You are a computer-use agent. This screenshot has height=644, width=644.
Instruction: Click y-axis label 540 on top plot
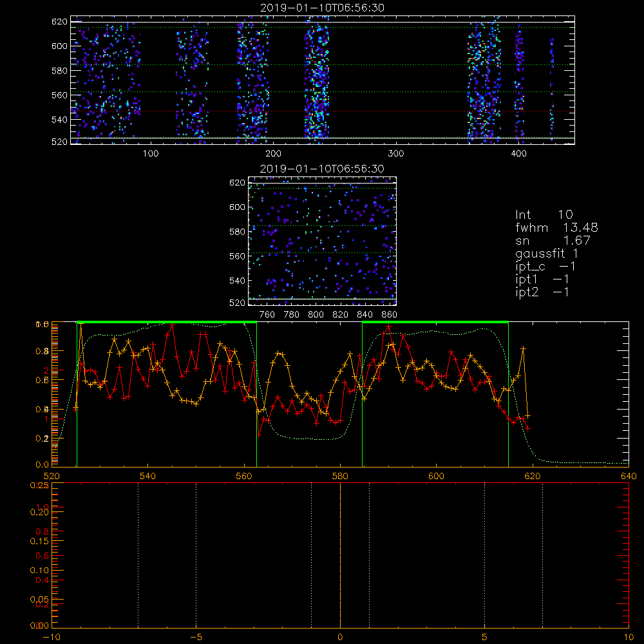tap(59, 120)
